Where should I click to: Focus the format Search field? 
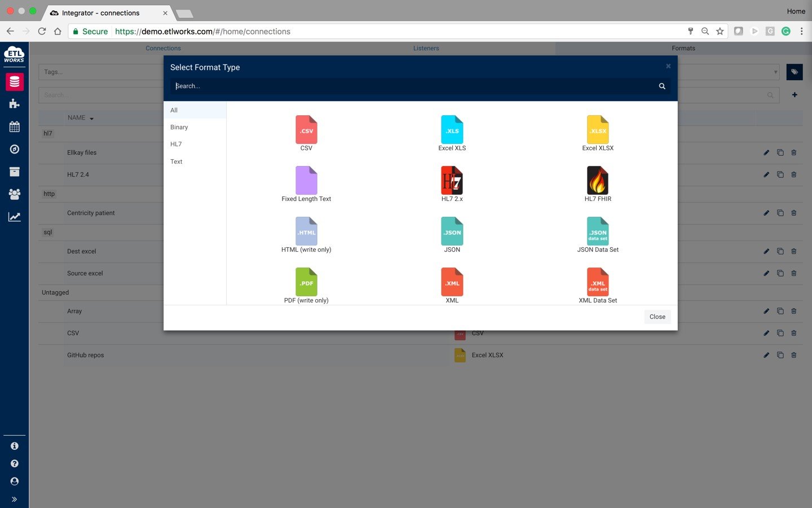click(414, 86)
